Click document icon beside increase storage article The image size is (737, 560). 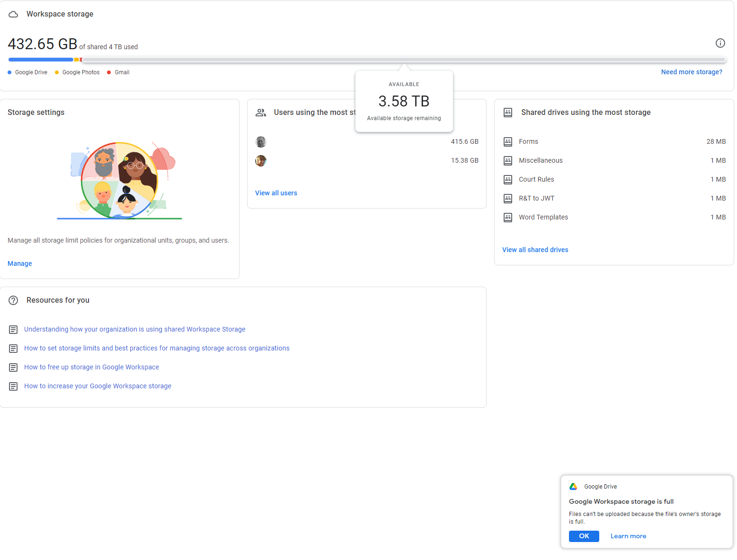point(13,386)
